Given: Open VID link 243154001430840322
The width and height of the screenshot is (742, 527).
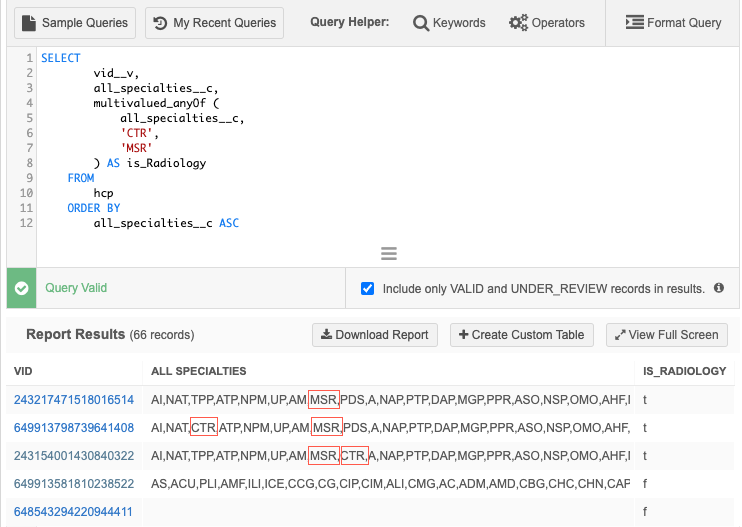Looking at the screenshot, I should 74,456.
